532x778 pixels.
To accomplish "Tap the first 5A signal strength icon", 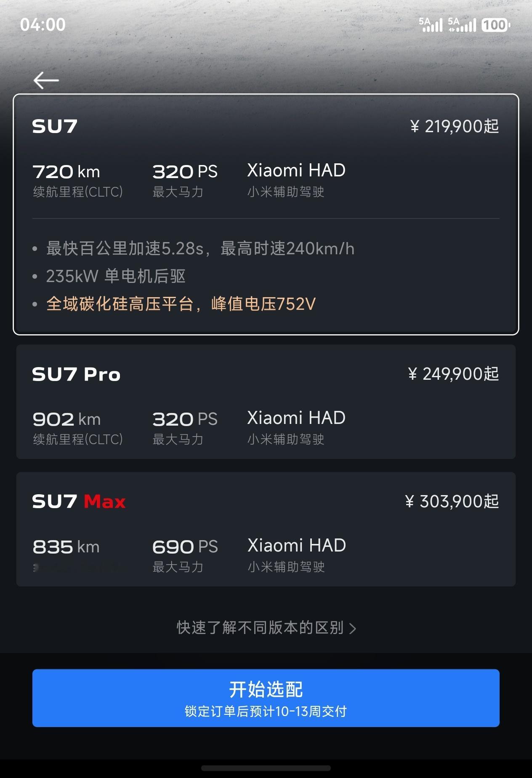I will [431, 25].
